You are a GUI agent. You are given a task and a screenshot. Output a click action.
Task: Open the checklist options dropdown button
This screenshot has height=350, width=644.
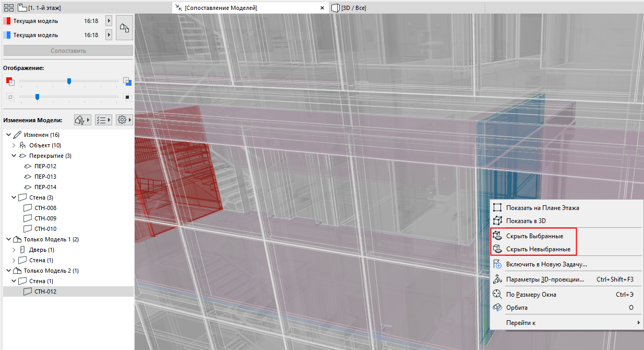(103, 120)
